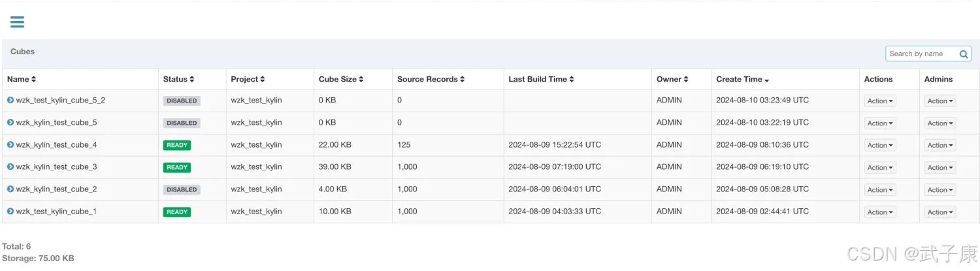The height and width of the screenshot is (271, 980).
Task: Expand row arrow for wzk_test_kylin_cube_1
Action: (x=10, y=212)
